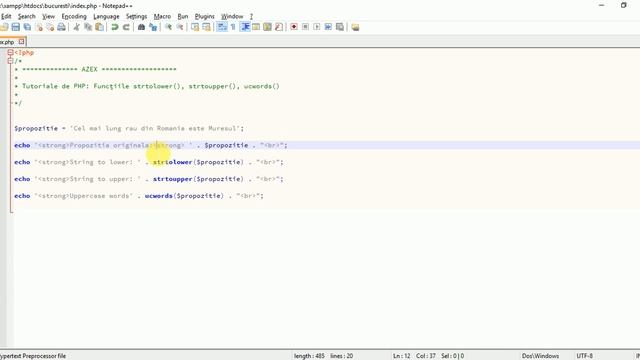Click the Save recorded macro icon
The width and height of the screenshot is (640, 360).
pyautogui.click(x=340, y=27)
